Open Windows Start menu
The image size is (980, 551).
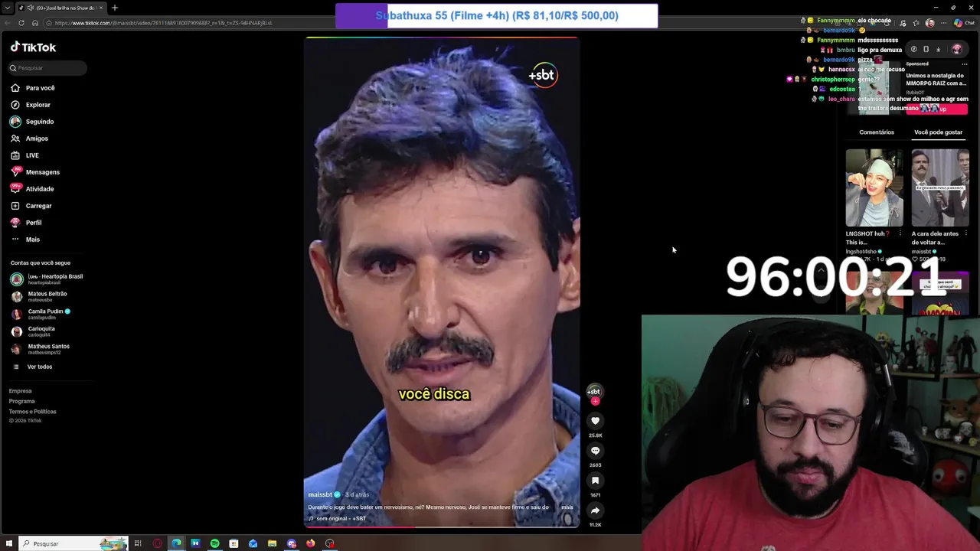(x=9, y=543)
